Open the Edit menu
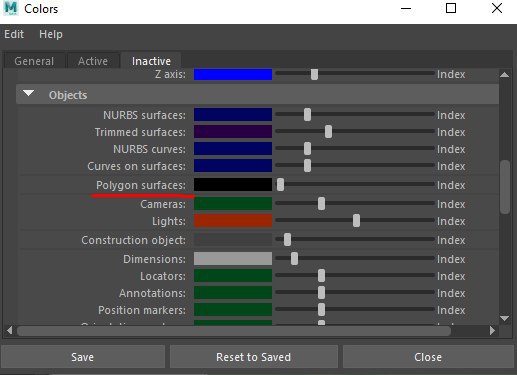517x375 pixels. (14, 34)
